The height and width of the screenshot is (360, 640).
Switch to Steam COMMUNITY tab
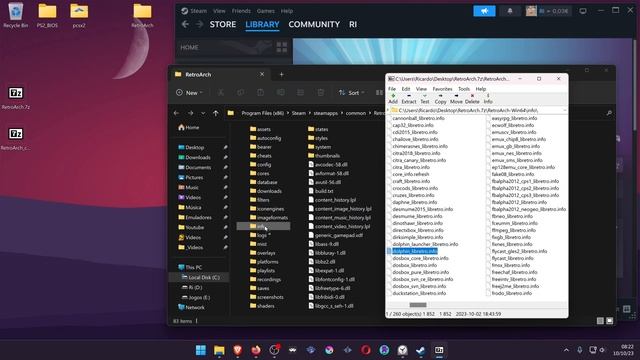click(314, 24)
